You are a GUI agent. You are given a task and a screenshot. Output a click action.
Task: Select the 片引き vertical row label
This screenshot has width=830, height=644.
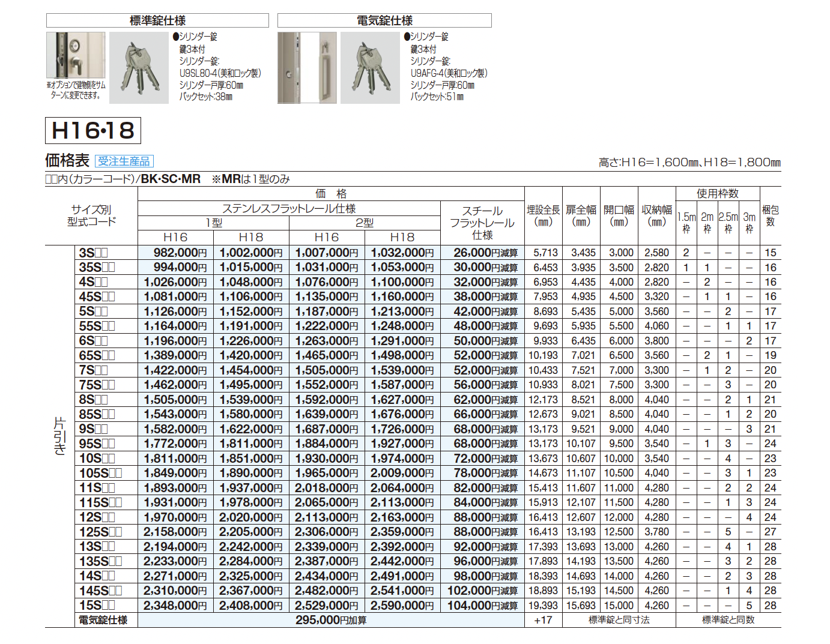click(x=59, y=435)
